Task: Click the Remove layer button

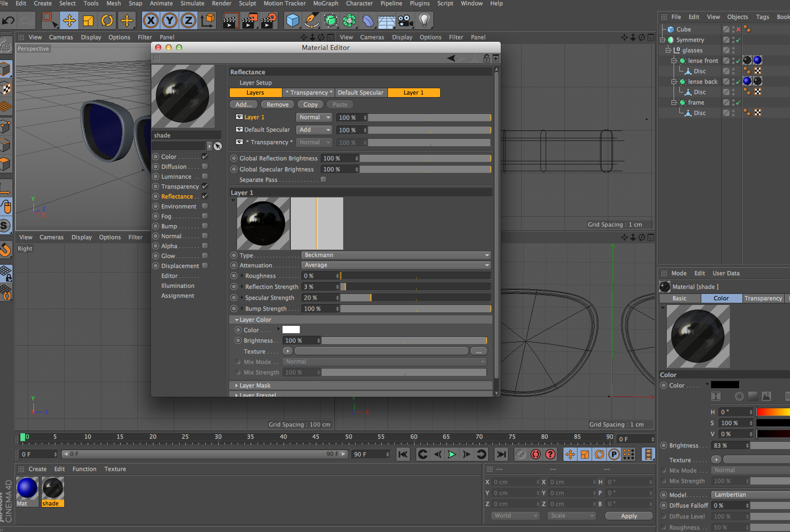Action: point(278,105)
